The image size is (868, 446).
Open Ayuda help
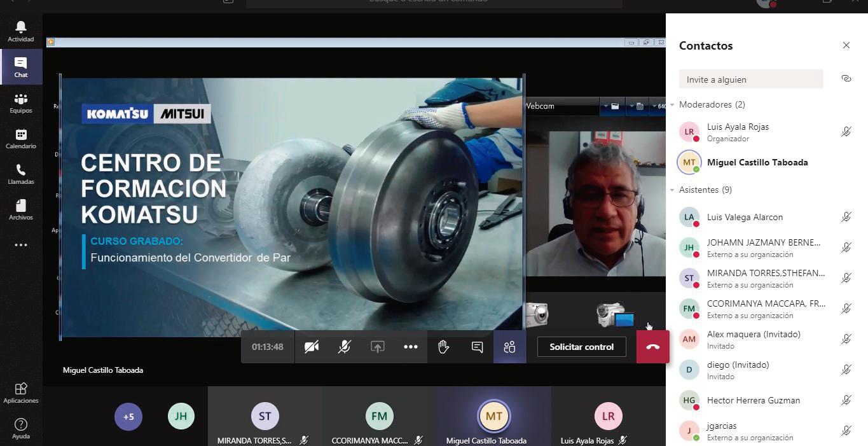(x=21, y=428)
